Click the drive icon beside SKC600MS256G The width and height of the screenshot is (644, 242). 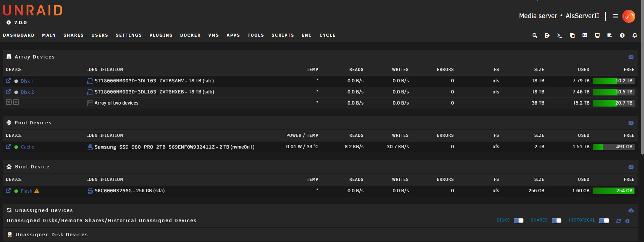click(90, 191)
